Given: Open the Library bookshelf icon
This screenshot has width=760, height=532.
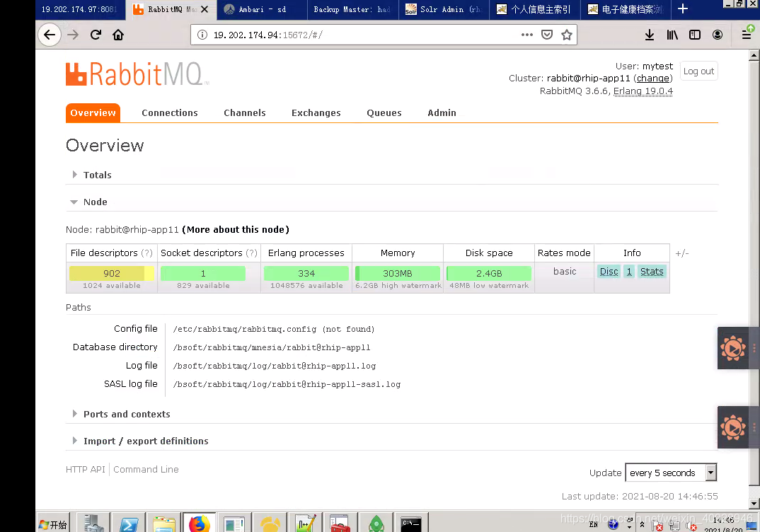Looking at the screenshot, I should pos(672,35).
